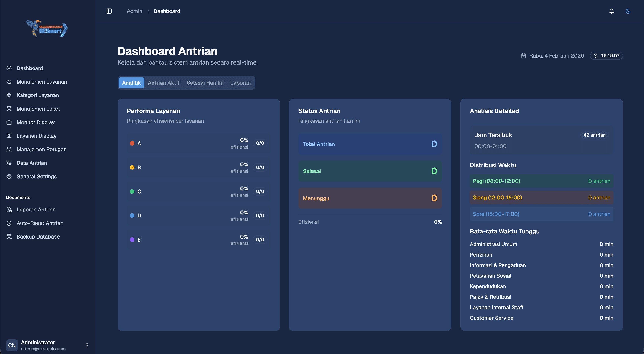Click the CN administrator avatar

pos(12,345)
